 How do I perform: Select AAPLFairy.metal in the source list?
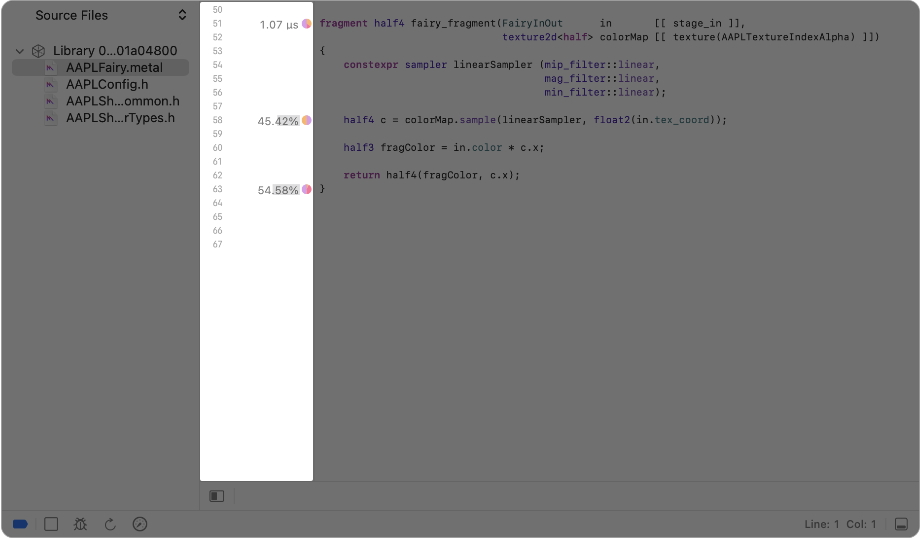pyautogui.click(x=100, y=67)
